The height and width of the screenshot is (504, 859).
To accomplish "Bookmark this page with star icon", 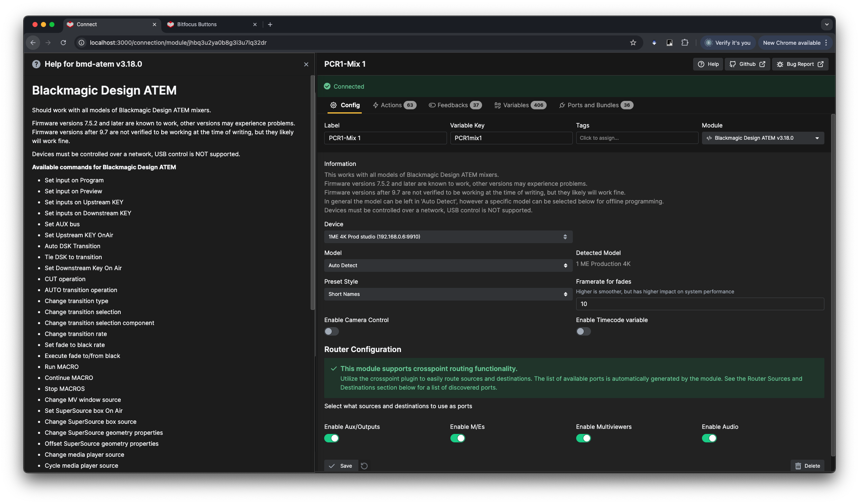I will pyautogui.click(x=633, y=43).
